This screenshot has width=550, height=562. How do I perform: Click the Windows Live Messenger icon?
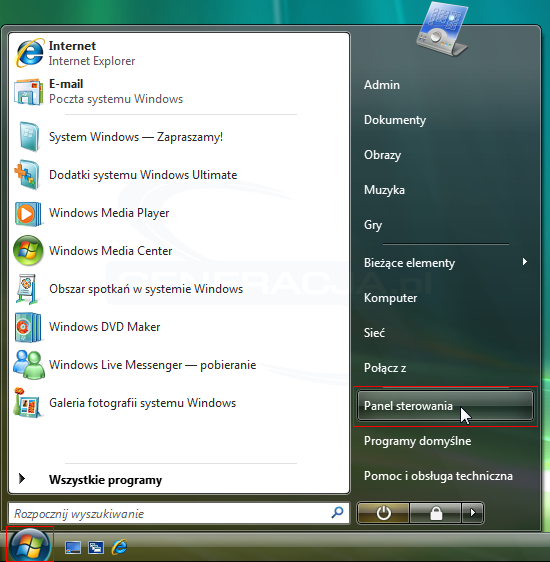(x=29, y=365)
